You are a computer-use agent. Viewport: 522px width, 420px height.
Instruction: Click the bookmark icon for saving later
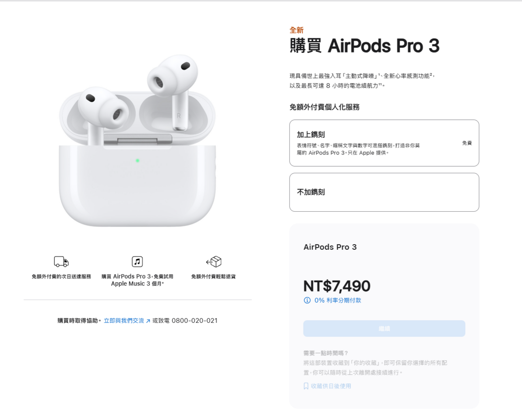(306, 386)
